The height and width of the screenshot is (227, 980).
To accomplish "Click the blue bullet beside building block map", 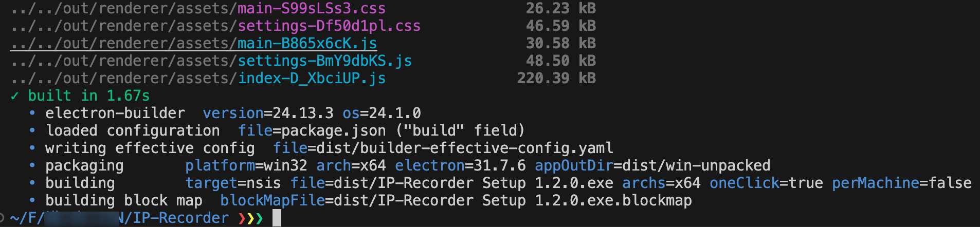I will tap(32, 200).
